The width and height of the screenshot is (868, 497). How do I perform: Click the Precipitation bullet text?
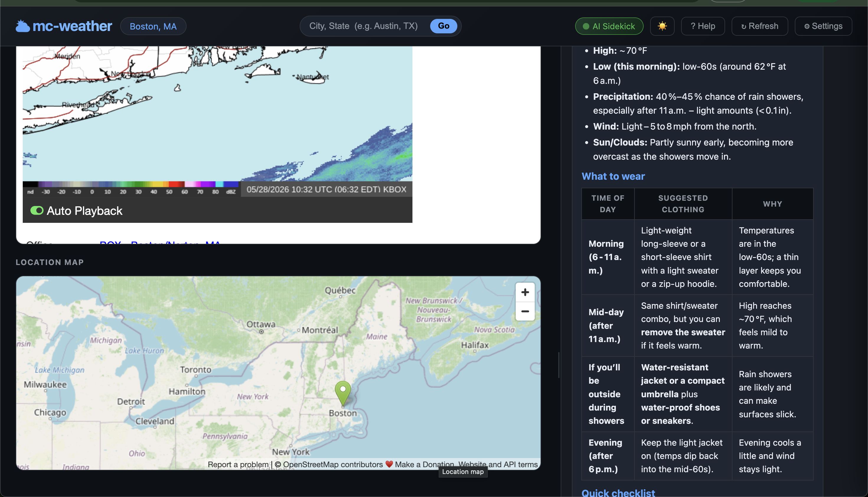(698, 104)
